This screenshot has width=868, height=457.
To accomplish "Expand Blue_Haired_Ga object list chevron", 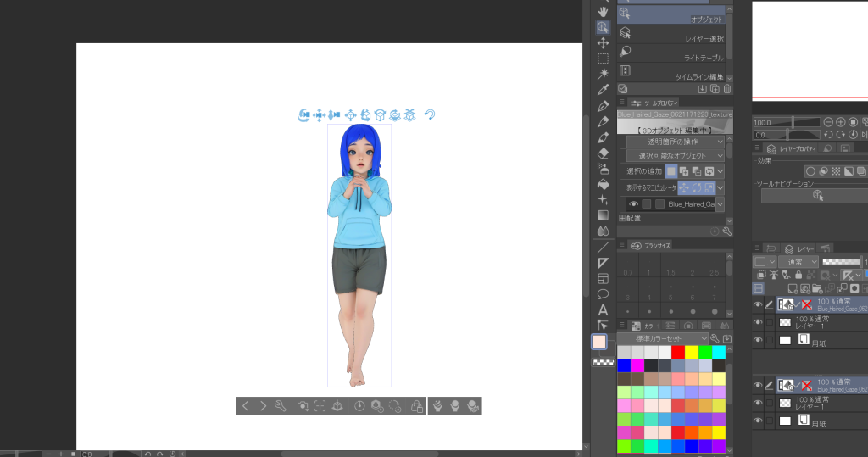I will [x=721, y=204].
